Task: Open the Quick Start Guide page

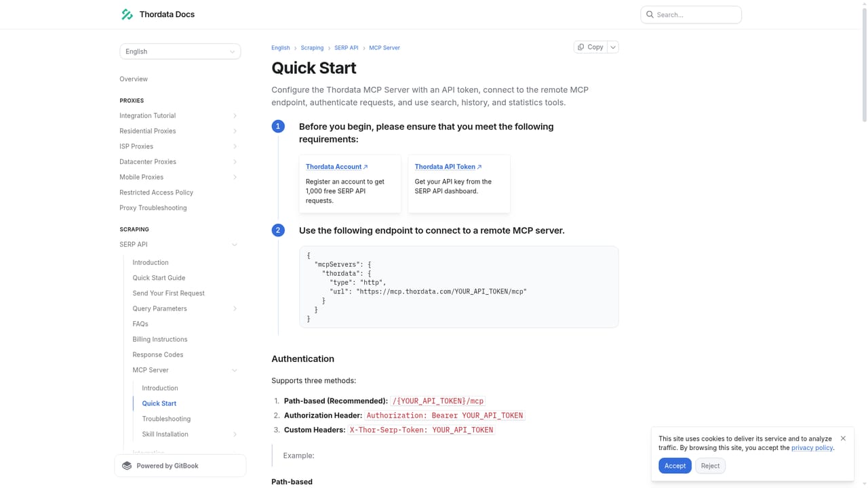Action: pos(159,278)
